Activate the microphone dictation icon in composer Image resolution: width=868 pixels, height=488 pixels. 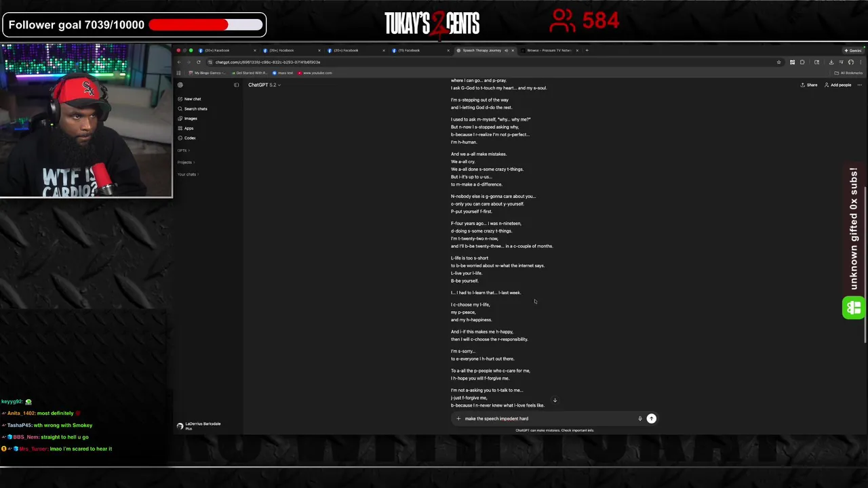(x=639, y=418)
